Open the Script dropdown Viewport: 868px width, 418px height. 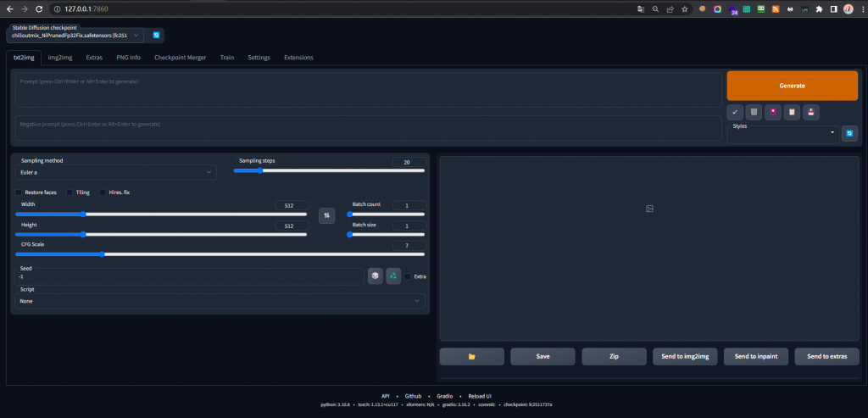220,301
